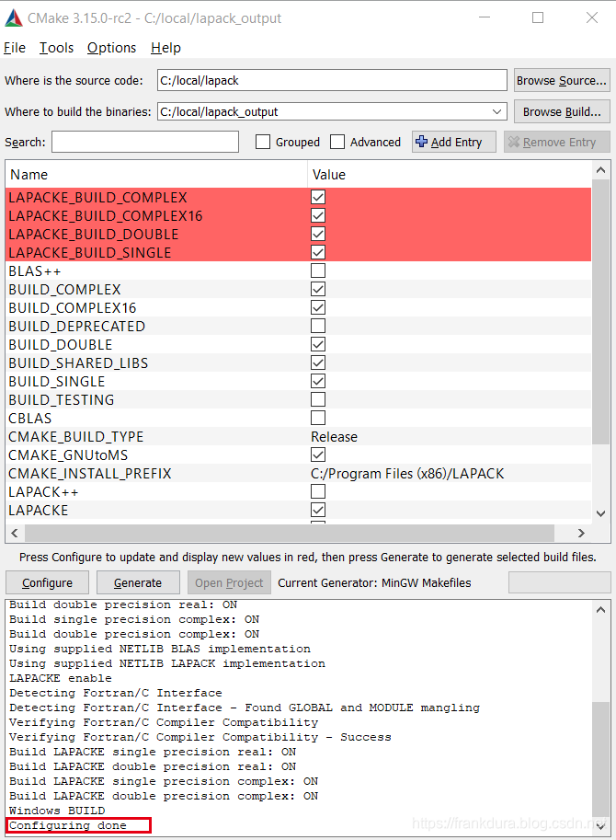Click output log scrollbar thumb

coord(601,759)
